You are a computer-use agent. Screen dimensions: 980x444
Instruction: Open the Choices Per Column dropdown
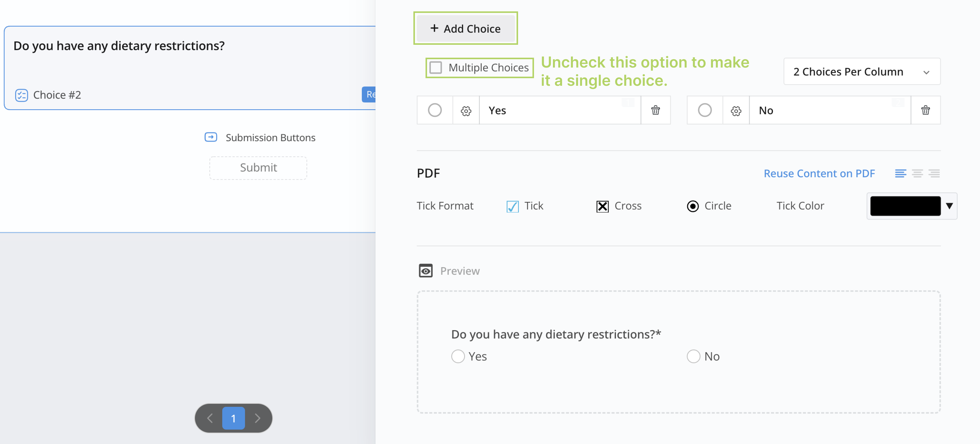pos(862,72)
